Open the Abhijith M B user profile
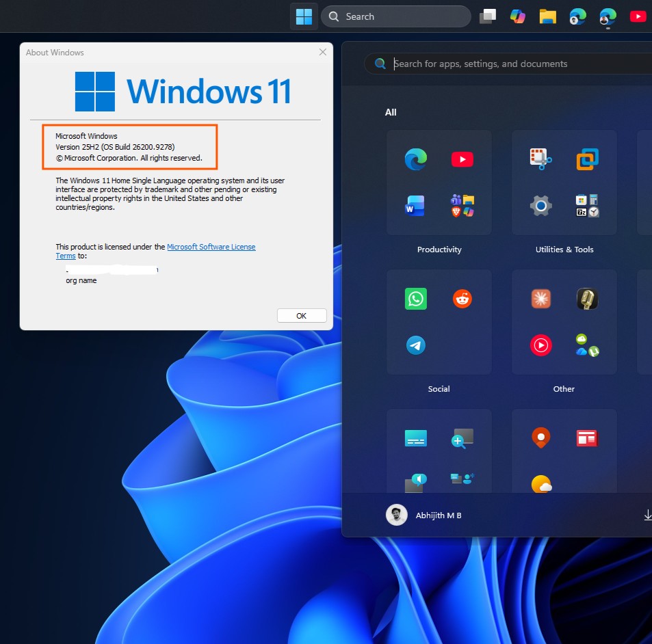The width and height of the screenshot is (652, 644). 423,515
